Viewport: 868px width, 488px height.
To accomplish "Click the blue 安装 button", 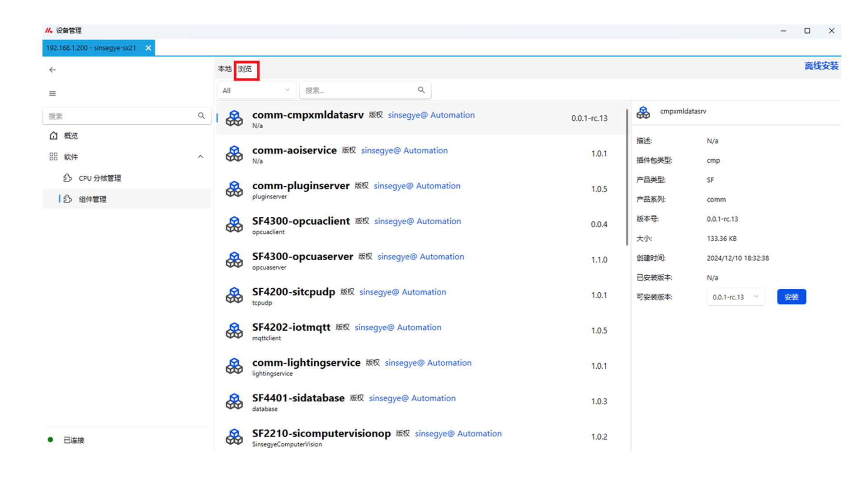I will [791, 297].
